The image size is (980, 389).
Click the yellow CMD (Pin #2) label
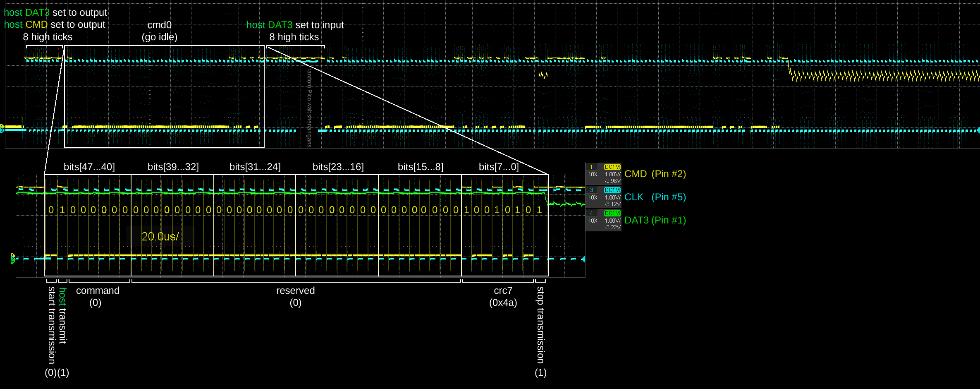coord(655,174)
